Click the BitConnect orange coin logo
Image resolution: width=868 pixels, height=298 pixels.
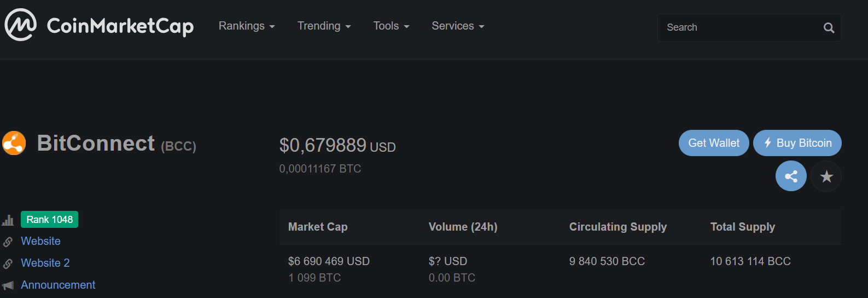pos(14,143)
